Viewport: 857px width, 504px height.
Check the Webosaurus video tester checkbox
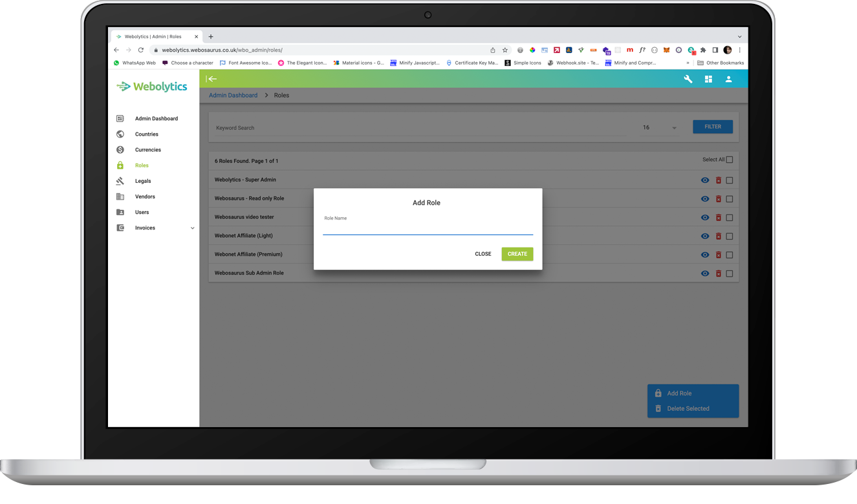(x=730, y=218)
